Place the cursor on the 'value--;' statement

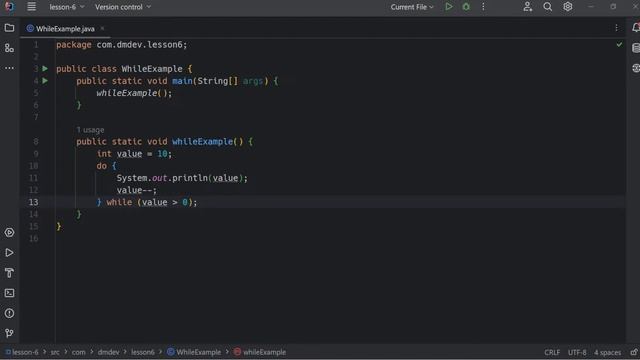click(x=137, y=190)
